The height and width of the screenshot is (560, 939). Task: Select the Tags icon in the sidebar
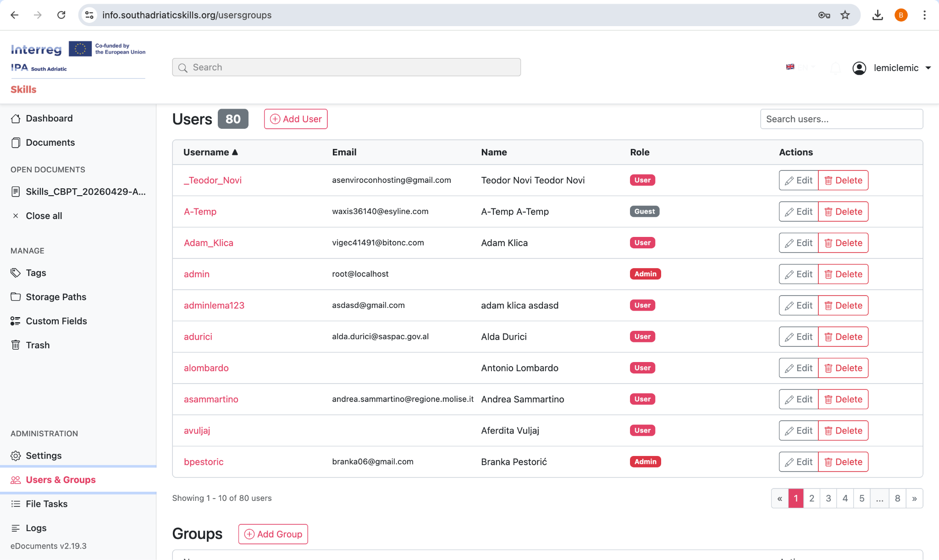[x=16, y=273]
